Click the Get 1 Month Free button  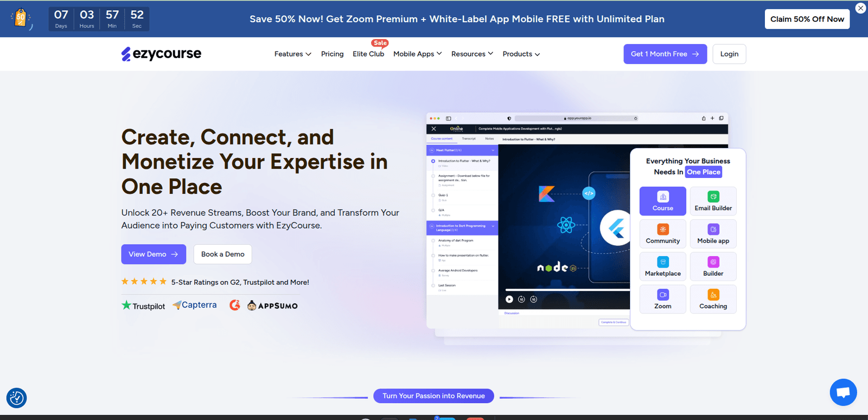(665, 54)
